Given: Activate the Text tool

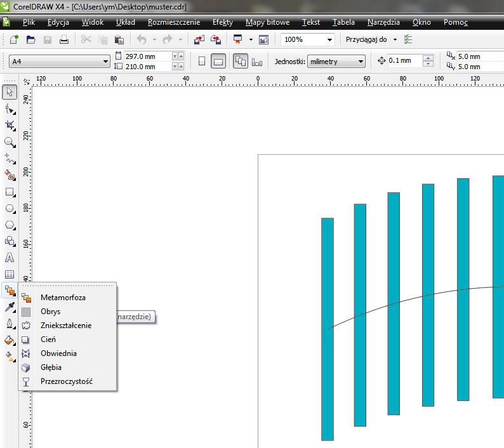Looking at the screenshot, I should pyautogui.click(x=10, y=258).
